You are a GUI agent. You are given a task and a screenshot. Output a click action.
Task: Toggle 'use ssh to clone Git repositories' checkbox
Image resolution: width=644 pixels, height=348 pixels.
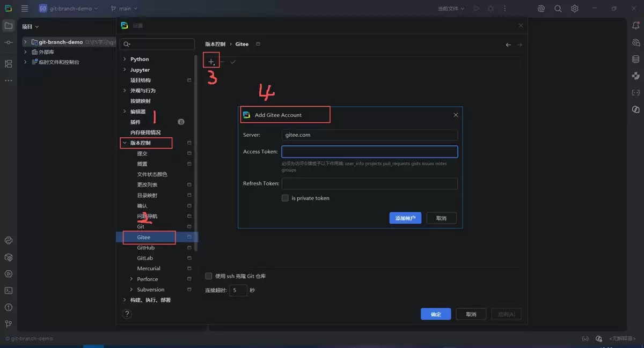tap(209, 276)
